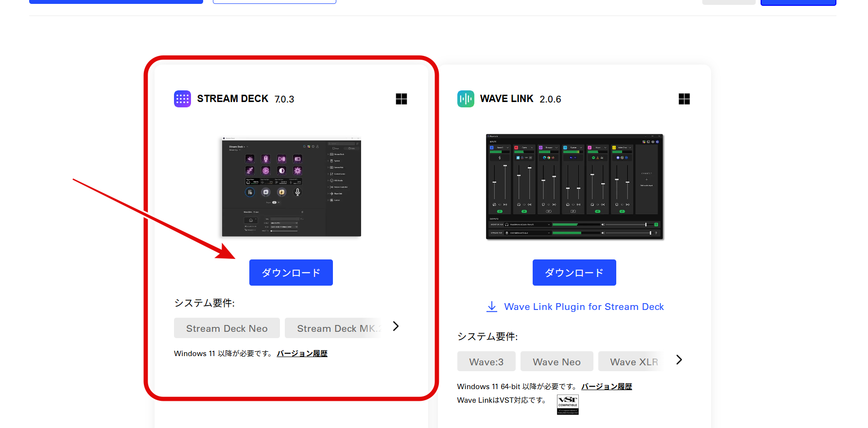Click Windows logo in Wave Link card
Screen dimensions: 868x428
tap(684, 99)
